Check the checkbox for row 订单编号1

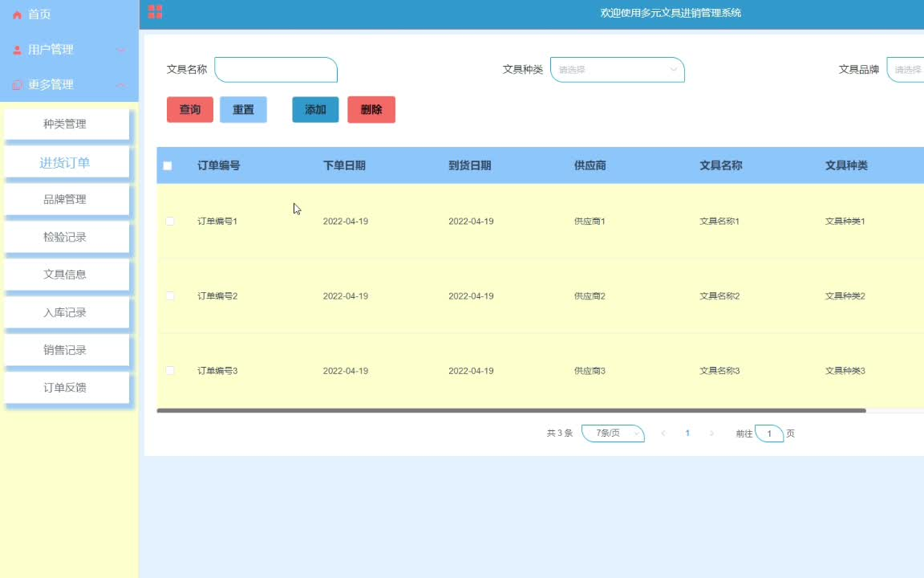click(x=169, y=221)
